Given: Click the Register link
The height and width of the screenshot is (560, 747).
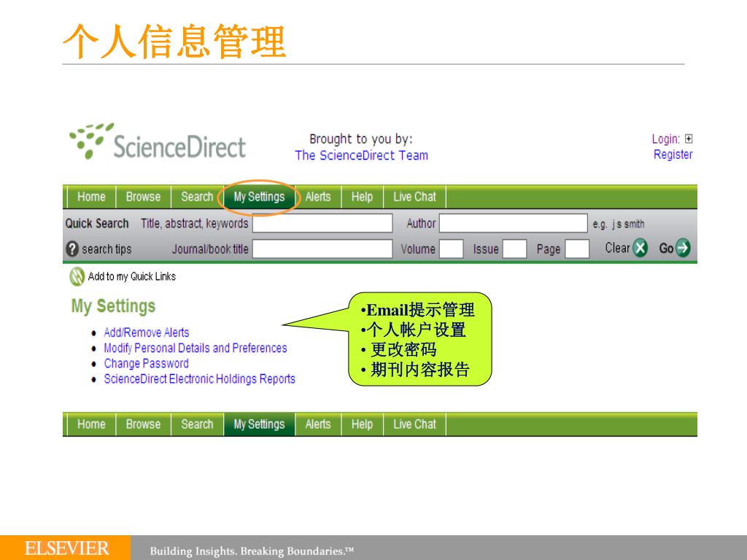Looking at the screenshot, I should [673, 155].
